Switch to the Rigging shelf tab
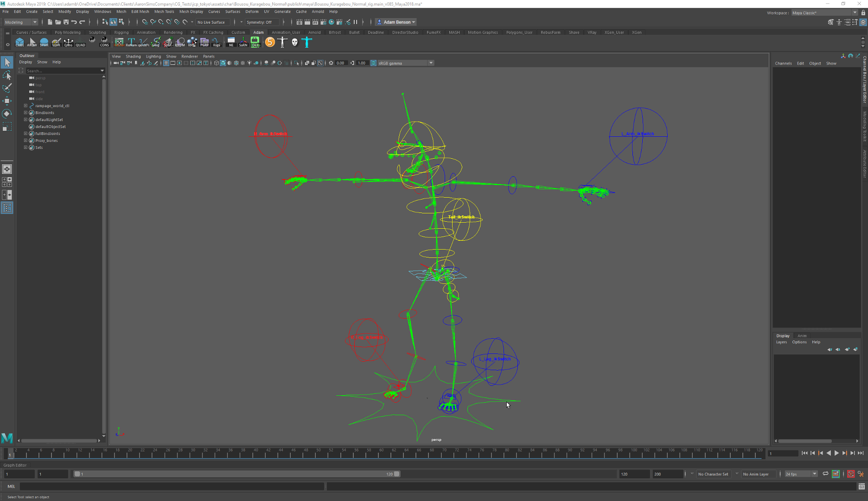Screen dimensions: 868x501 [121, 32]
